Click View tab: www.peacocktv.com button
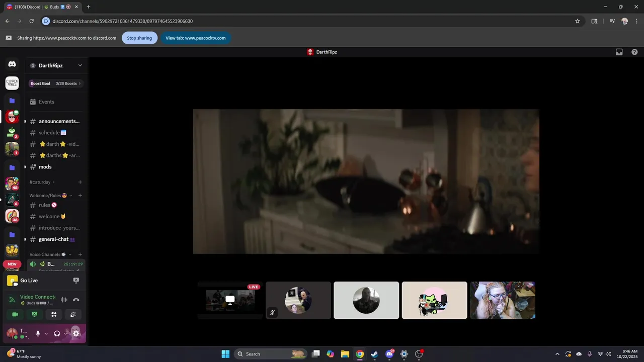 [x=196, y=38]
